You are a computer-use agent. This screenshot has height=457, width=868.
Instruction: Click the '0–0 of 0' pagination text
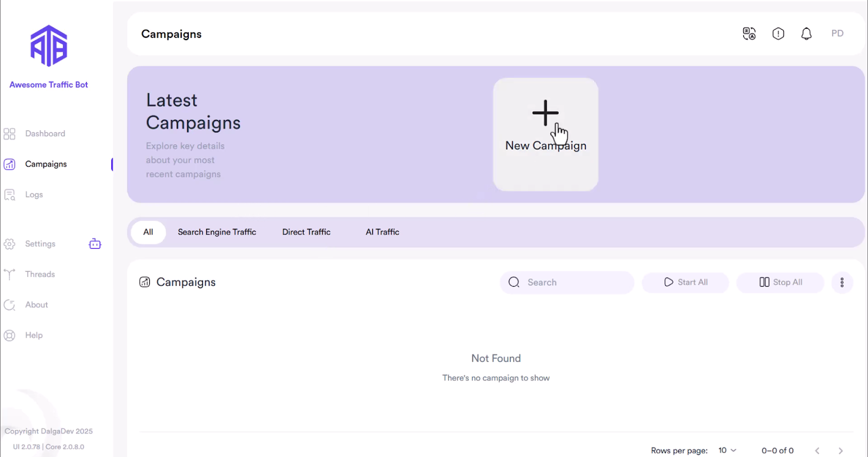click(777, 450)
